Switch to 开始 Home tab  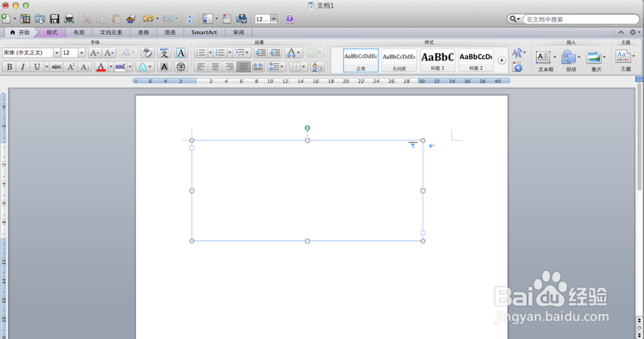point(20,32)
